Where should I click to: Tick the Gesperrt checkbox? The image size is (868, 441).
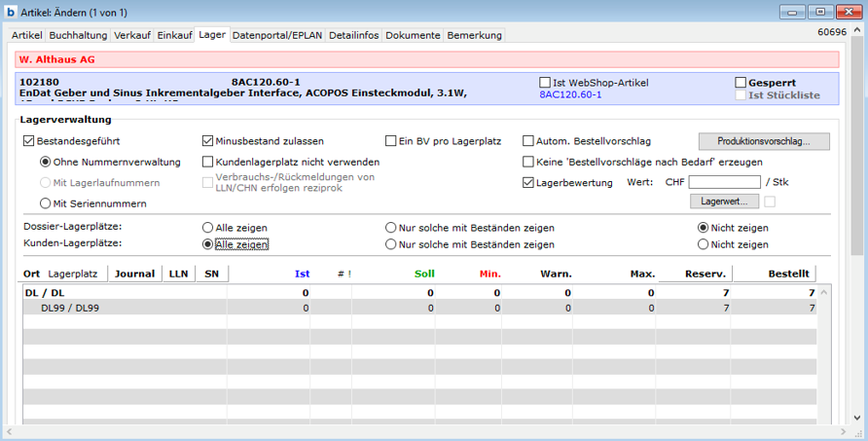tap(741, 83)
